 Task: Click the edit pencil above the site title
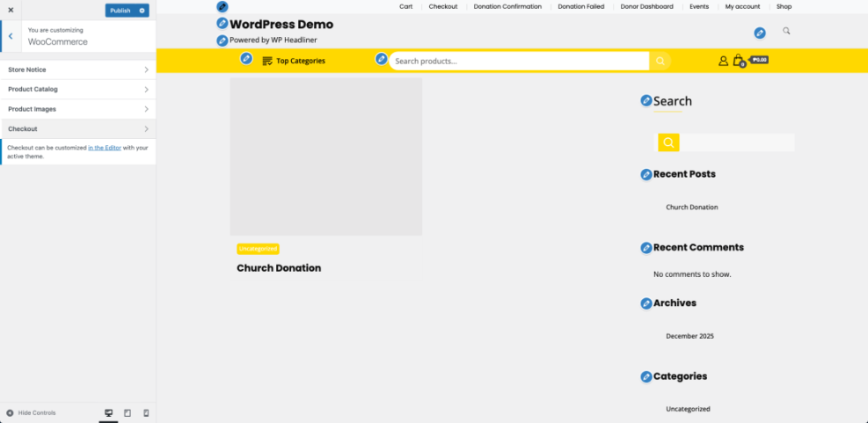(222, 7)
